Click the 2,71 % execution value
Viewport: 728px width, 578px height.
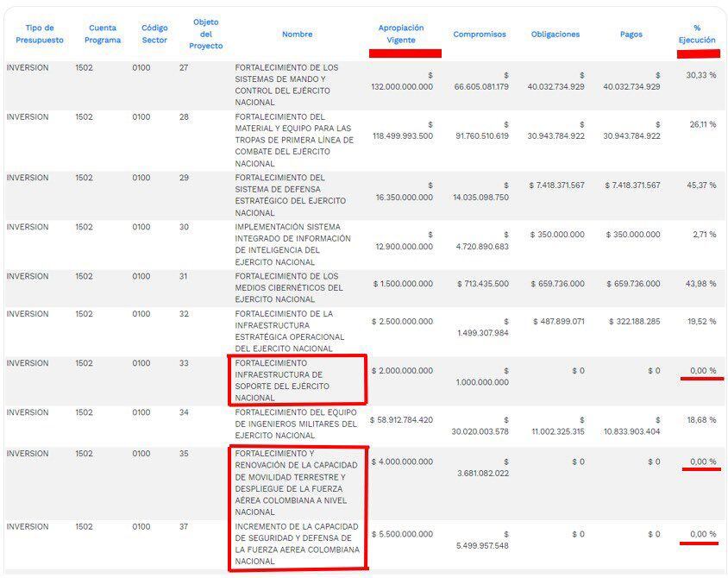tap(703, 235)
